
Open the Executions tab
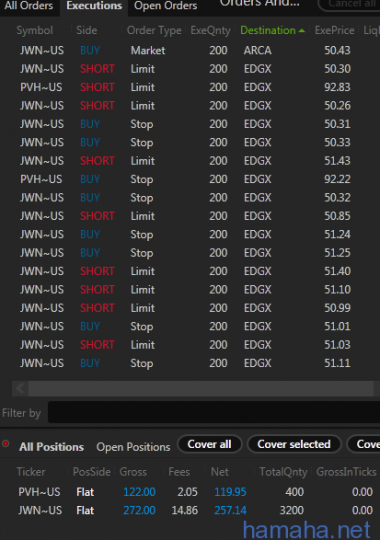94,6
